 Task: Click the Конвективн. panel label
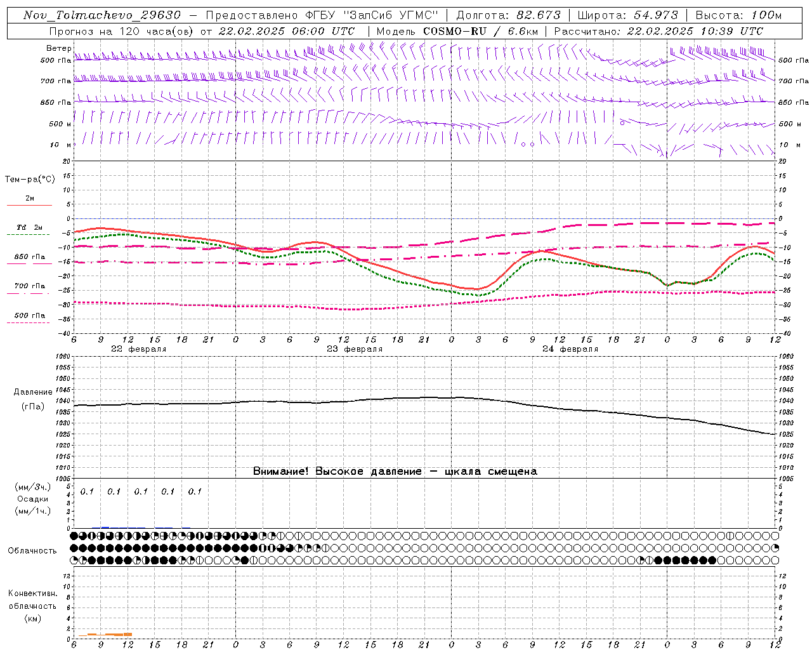[x=32, y=594]
